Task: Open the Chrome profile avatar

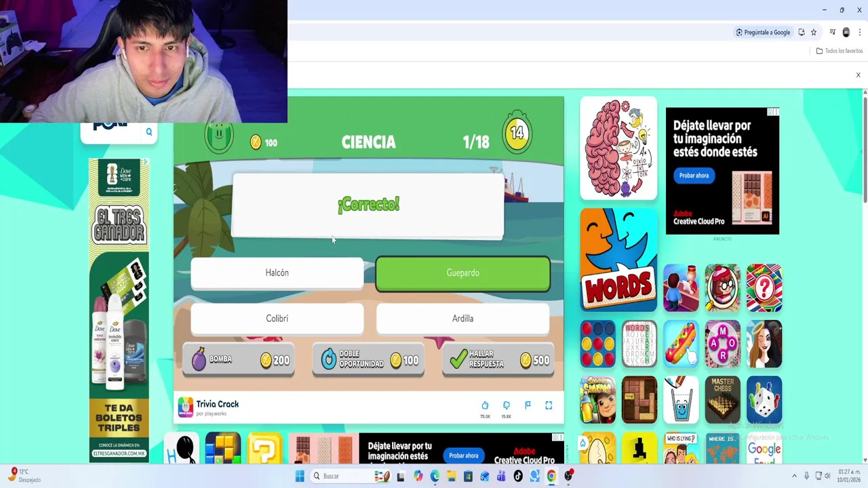Action: click(846, 33)
